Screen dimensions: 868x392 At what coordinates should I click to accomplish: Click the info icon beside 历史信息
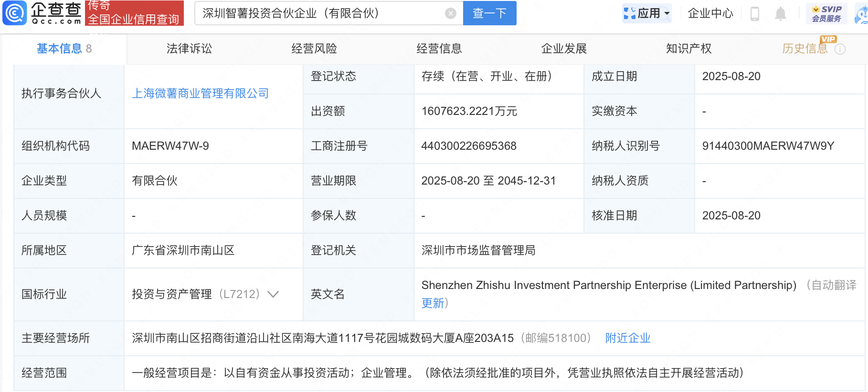(840, 49)
